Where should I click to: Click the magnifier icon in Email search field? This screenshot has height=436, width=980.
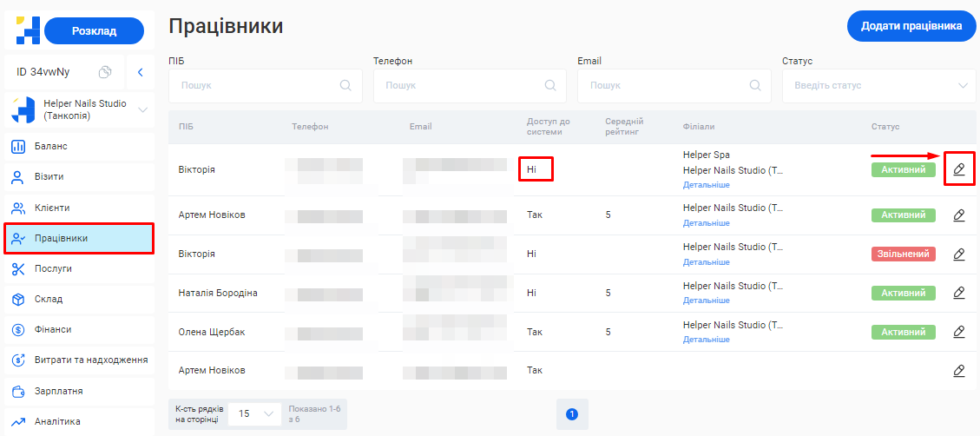point(755,86)
